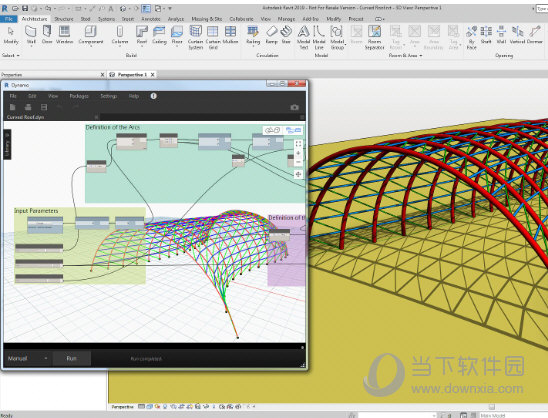This screenshot has height=418, width=548.
Task: Open the Customize Quick Access Toolbar dropdown
Action: point(170,8)
